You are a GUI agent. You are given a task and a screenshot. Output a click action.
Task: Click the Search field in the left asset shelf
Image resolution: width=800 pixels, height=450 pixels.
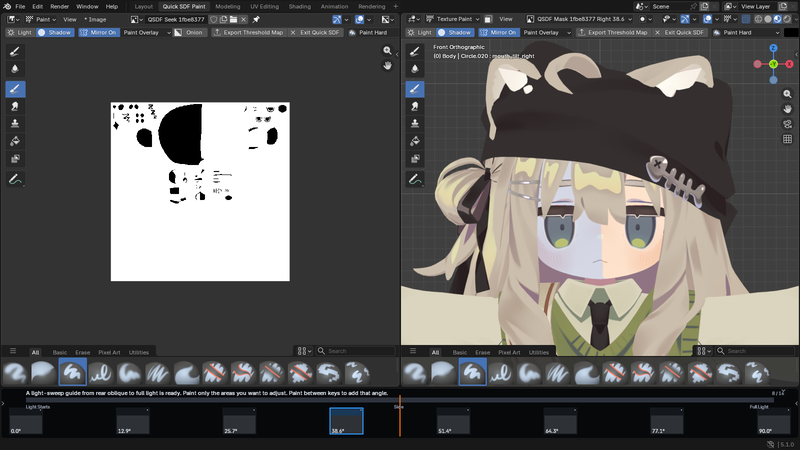tap(356, 351)
